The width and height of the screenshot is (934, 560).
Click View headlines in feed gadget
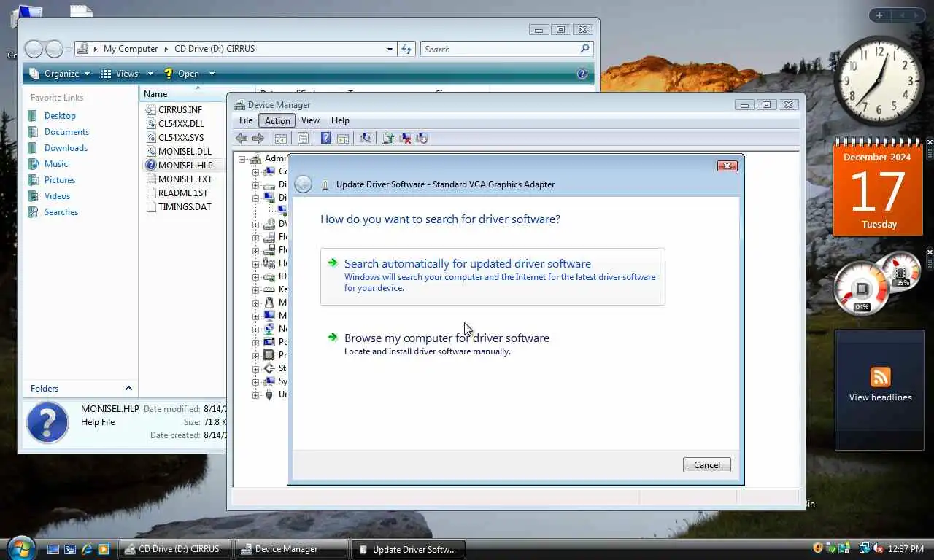880,397
